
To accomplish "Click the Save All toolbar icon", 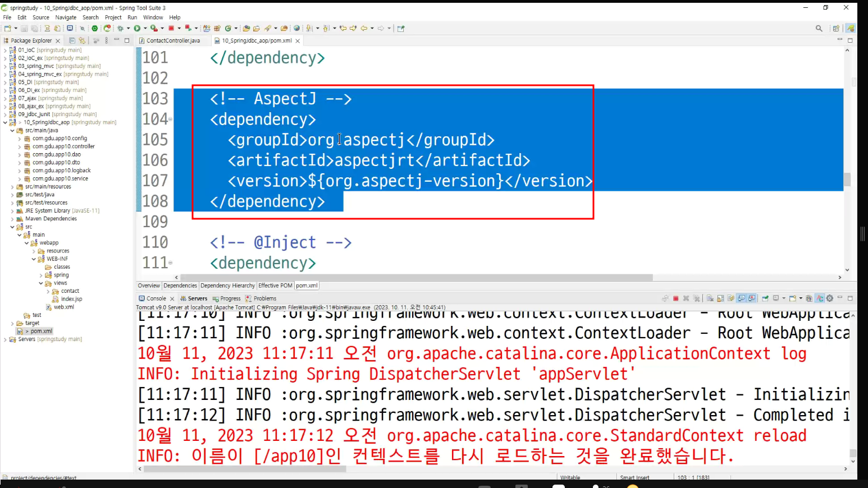I will coord(34,28).
